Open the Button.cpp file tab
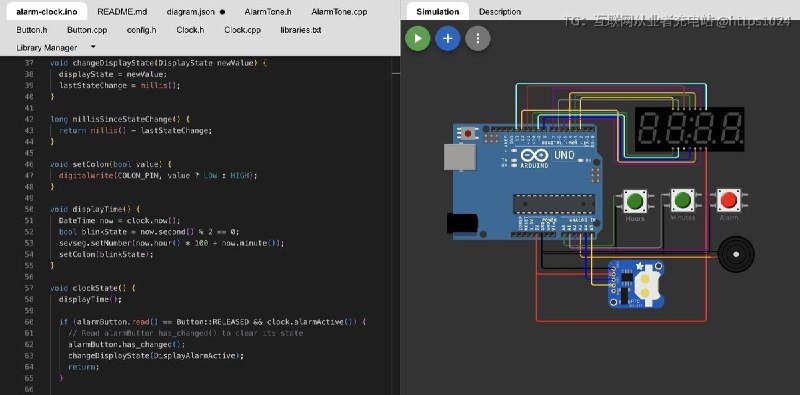Viewport: 800px width, 395px height. tap(87, 30)
